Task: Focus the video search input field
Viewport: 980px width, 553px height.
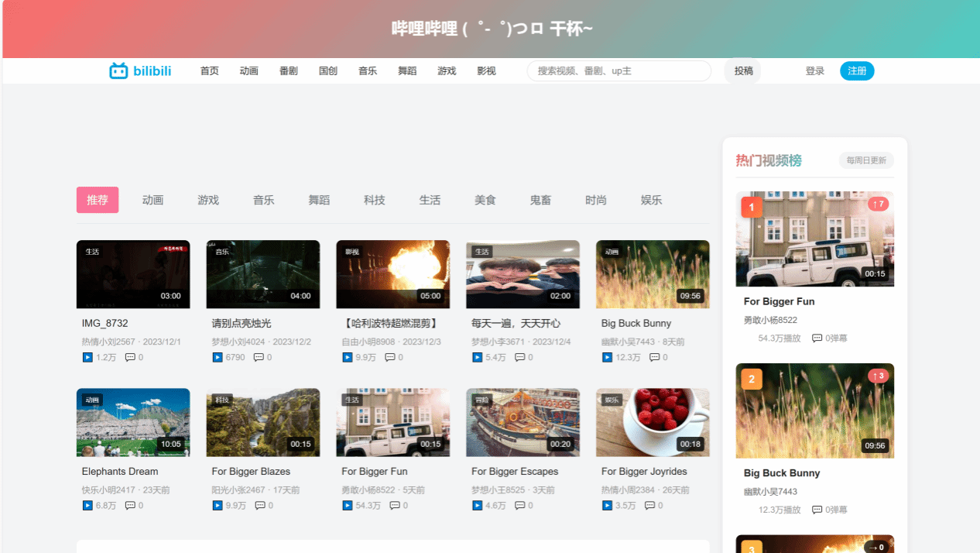Action: tap(619, 71)
